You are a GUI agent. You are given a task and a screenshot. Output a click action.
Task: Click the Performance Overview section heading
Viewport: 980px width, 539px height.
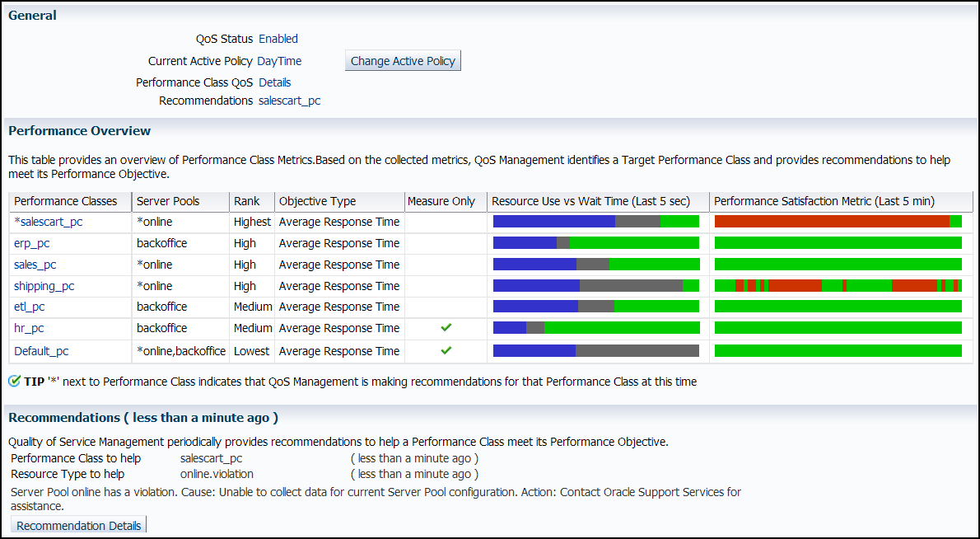pos(79,131)
